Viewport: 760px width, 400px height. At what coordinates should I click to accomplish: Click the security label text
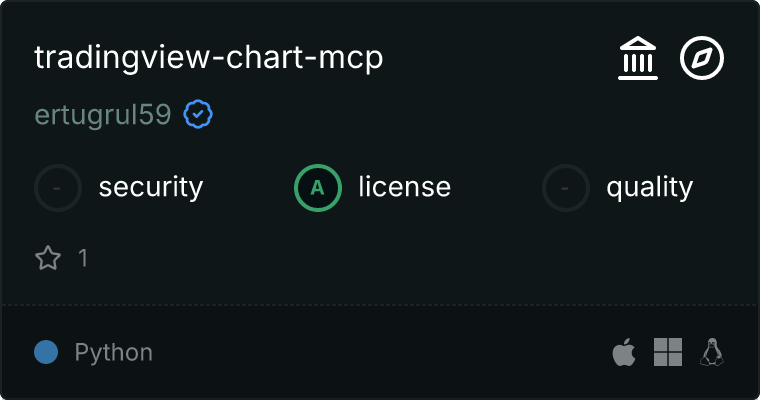point(151,187)
